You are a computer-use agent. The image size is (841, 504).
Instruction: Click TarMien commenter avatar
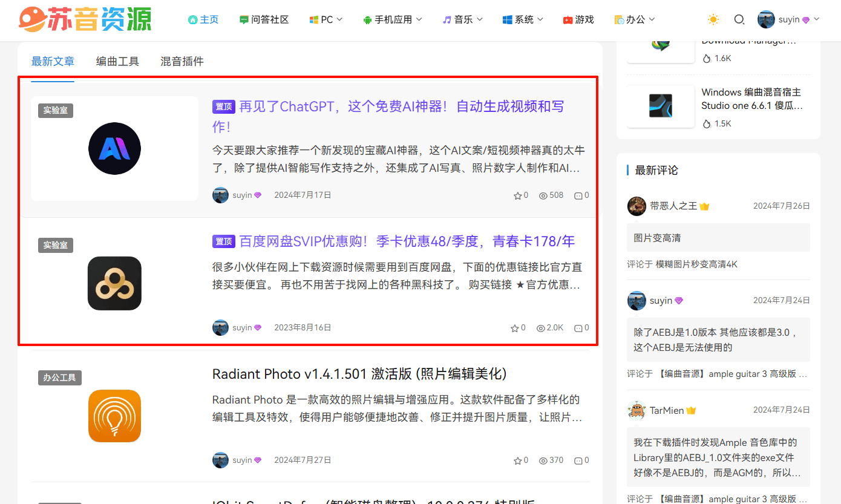click(x=636, y=410)
